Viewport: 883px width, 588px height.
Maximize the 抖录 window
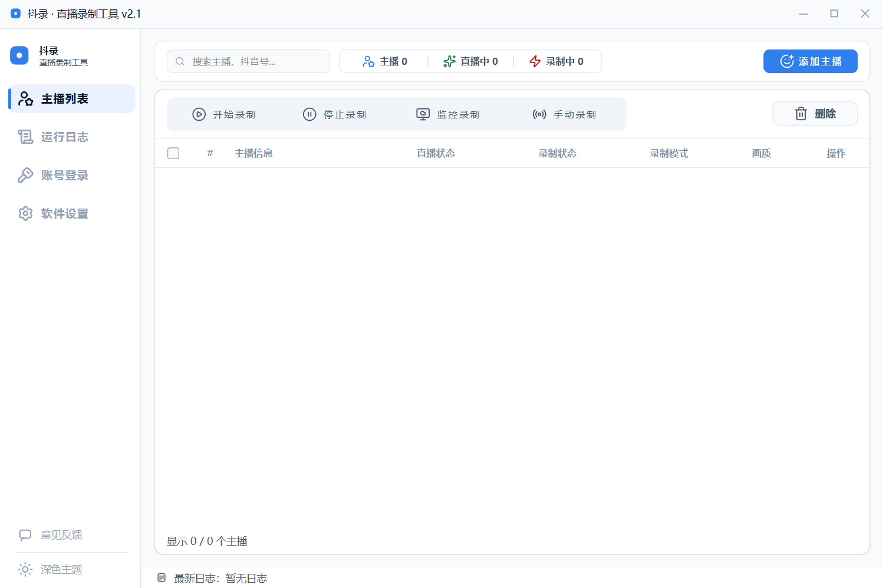pos(834,14)
